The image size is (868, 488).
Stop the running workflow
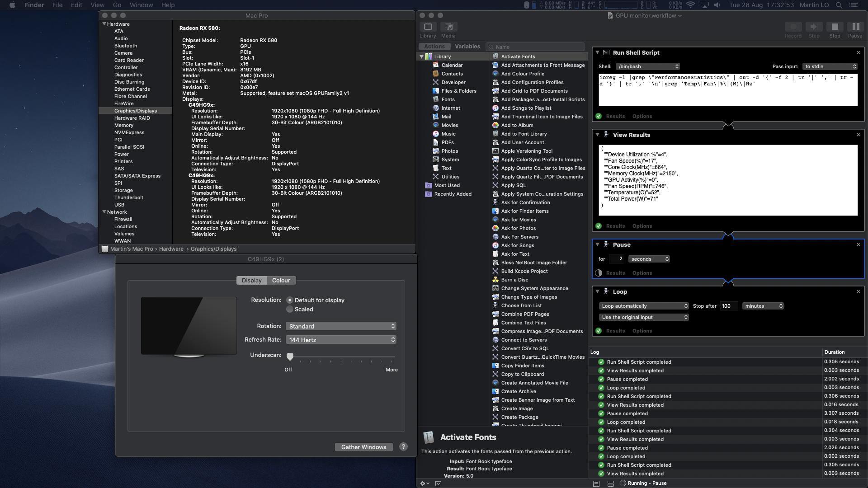point(835,27)
